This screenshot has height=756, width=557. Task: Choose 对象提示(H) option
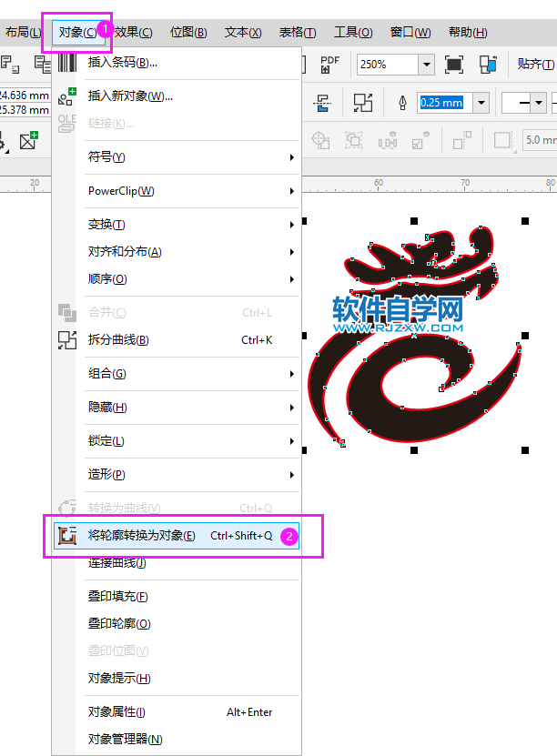coord(177,679)
